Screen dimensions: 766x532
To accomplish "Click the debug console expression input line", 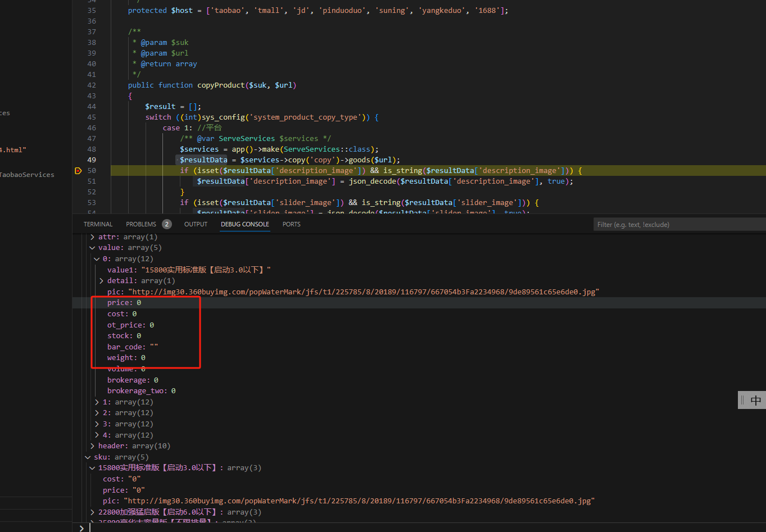I will 427,528.
